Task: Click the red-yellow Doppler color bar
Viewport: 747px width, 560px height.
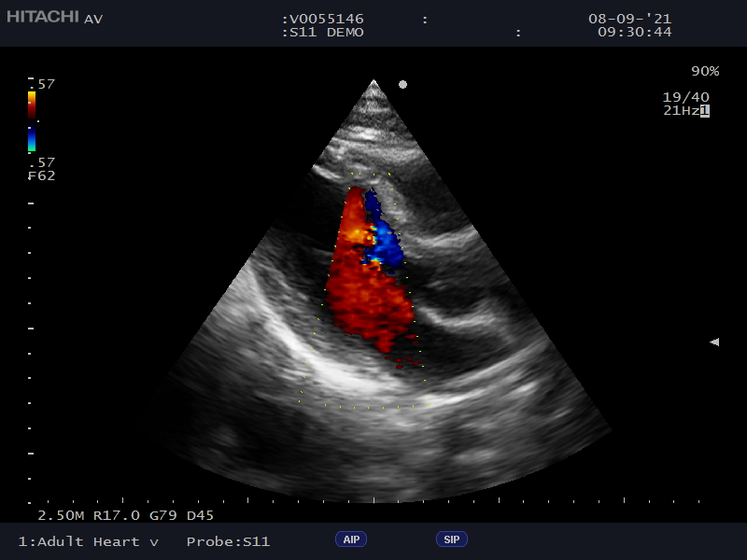Action: [32, 105]
